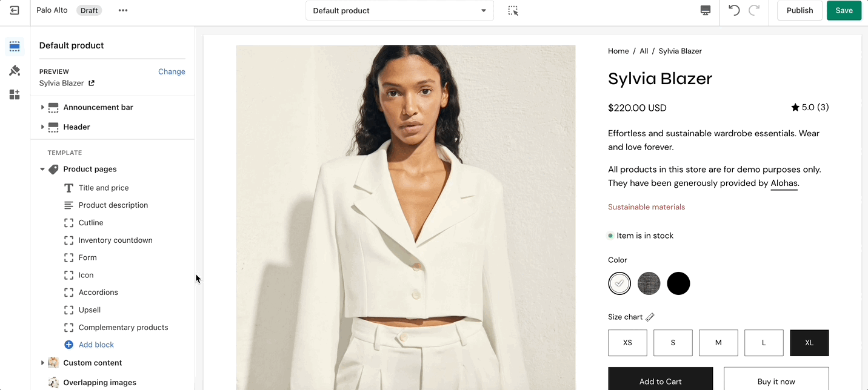This screenshot has width=868, height=390.
Task: Select size XS option
Action: tap(627, 343)
